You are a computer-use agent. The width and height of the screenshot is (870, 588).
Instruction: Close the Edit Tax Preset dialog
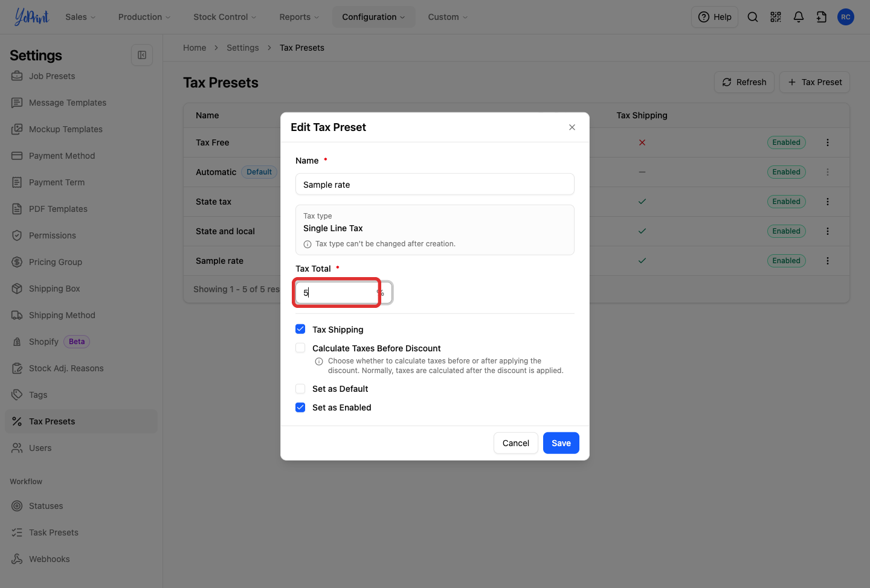[572, 127]
